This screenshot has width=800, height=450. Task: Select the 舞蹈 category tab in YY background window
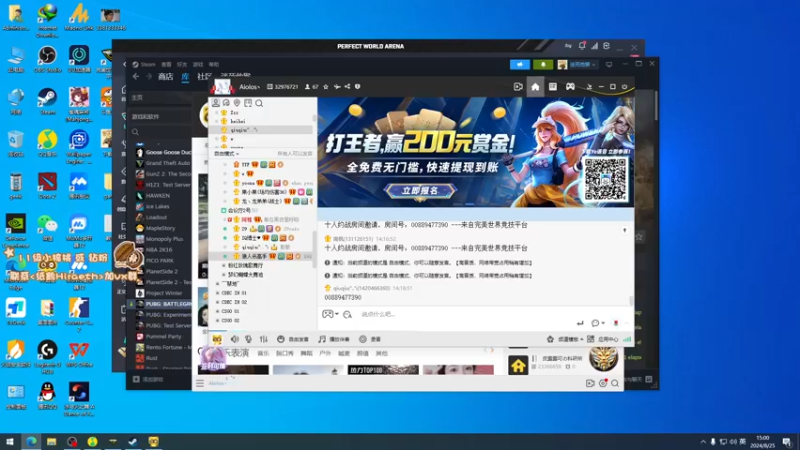pyautogui.click(x=306, y=354)
